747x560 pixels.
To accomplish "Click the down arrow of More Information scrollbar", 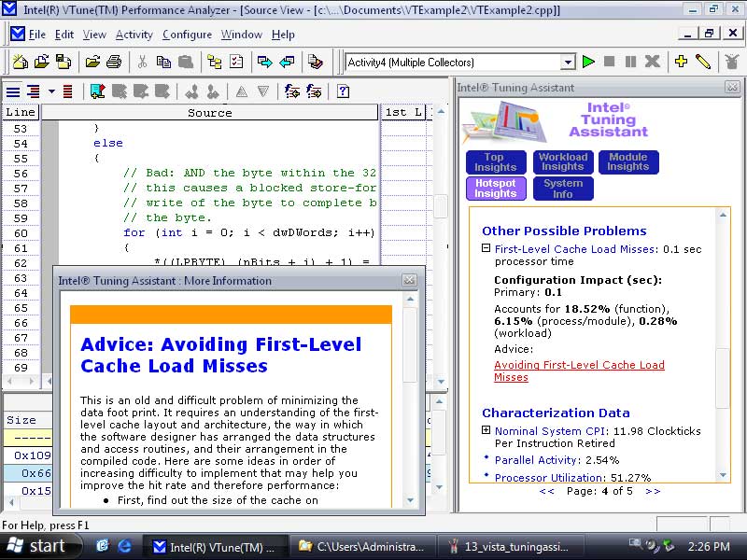I will pos(410,500).
